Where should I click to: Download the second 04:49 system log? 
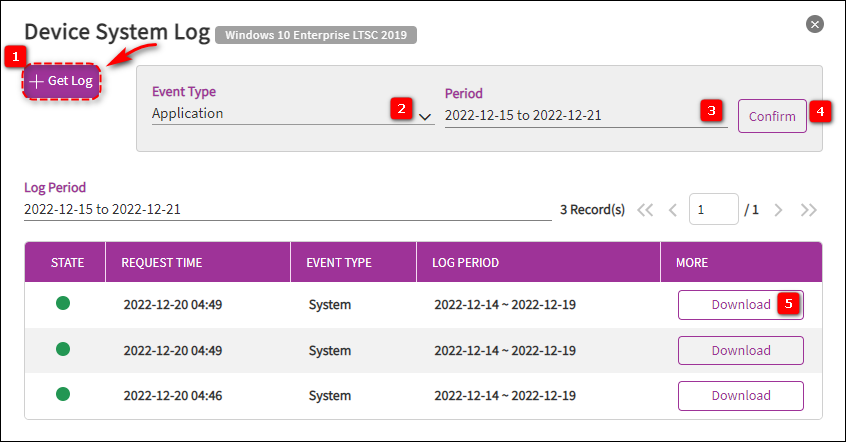[740, 351]
